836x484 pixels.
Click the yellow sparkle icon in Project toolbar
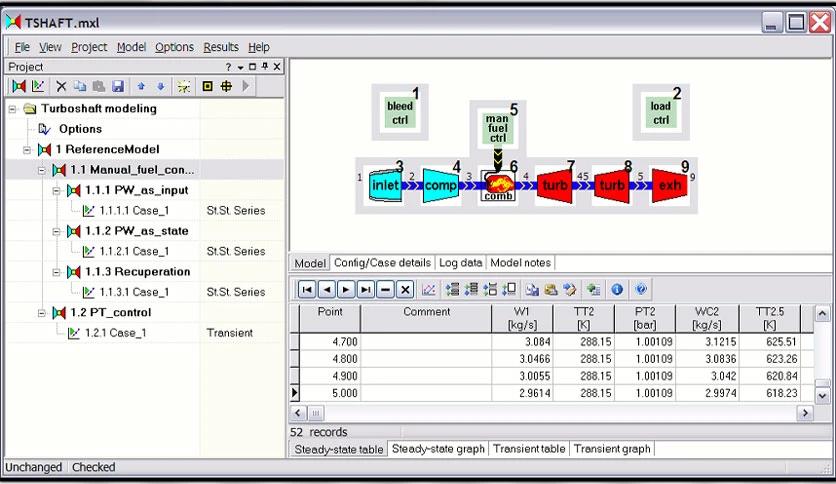(x=183, y=86)
